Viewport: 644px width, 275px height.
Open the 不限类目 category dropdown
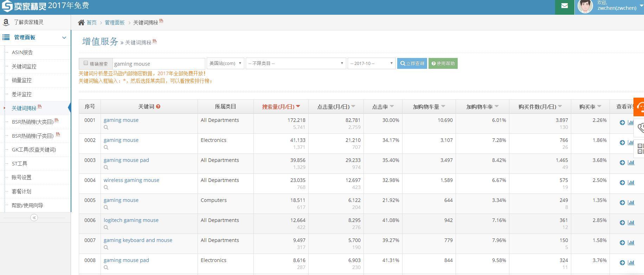[x=296, y=63]
